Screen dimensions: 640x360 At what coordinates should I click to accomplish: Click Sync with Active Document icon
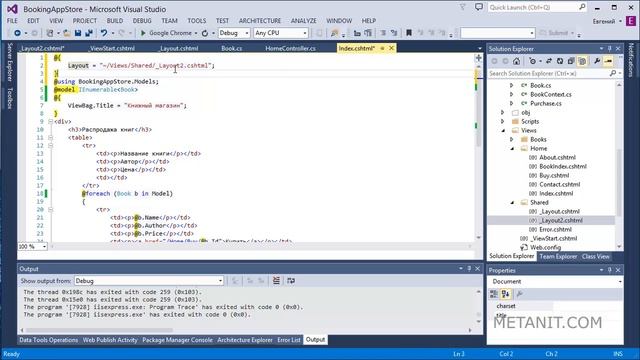coord(549,61)
